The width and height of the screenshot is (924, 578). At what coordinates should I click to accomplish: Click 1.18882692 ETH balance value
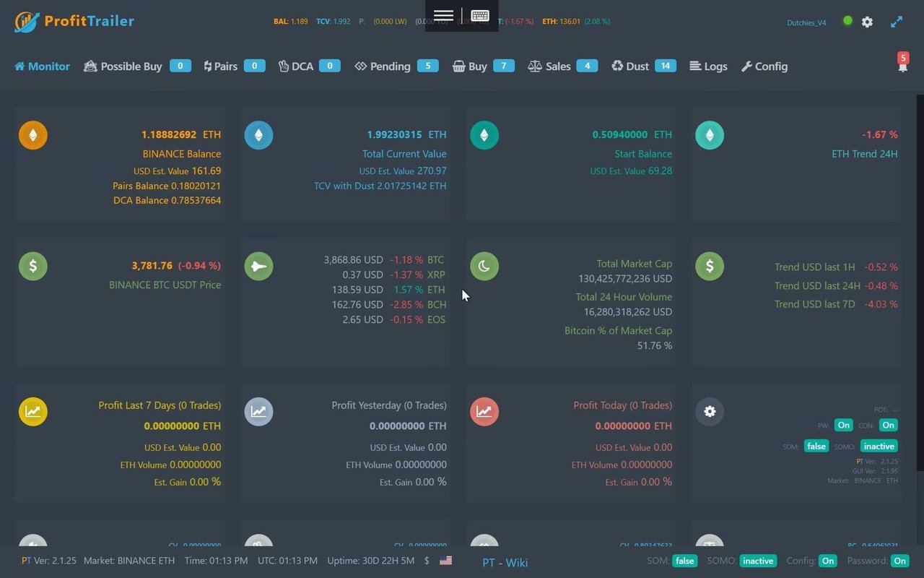click(x=181, y=134)
